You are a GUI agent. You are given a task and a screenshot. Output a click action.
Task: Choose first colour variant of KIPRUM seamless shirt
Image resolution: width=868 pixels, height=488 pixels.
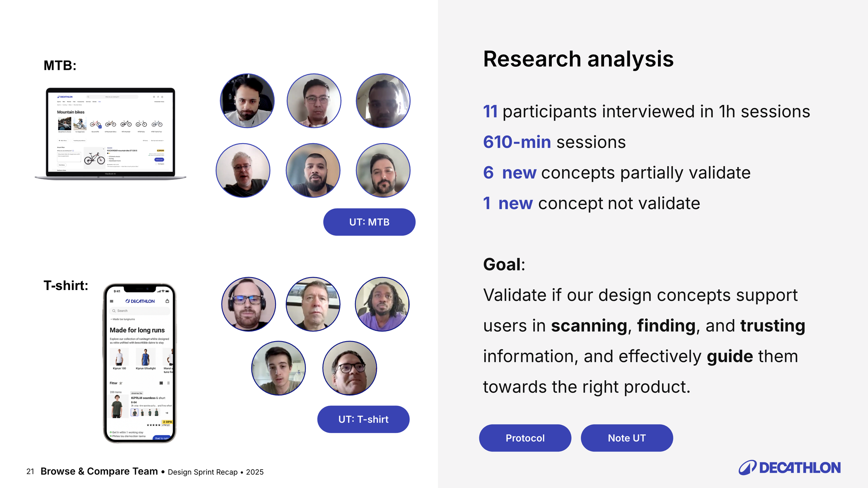click(135, 412)
